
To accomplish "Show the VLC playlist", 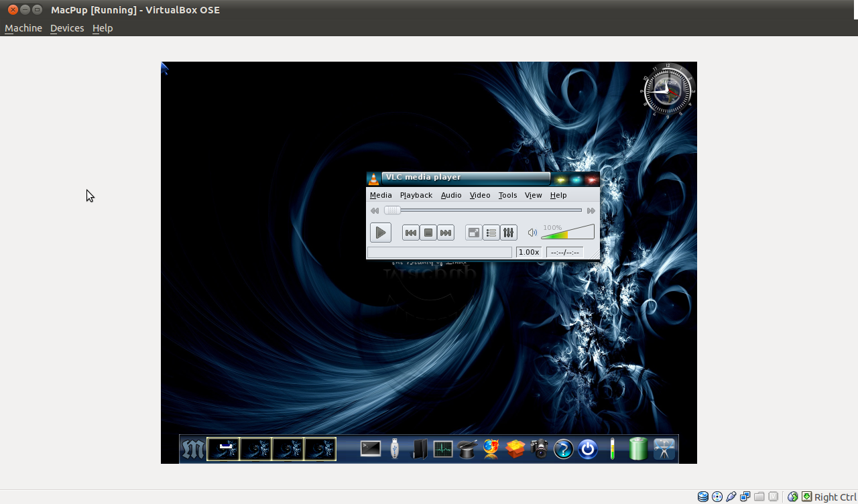I will pos(491,233).
